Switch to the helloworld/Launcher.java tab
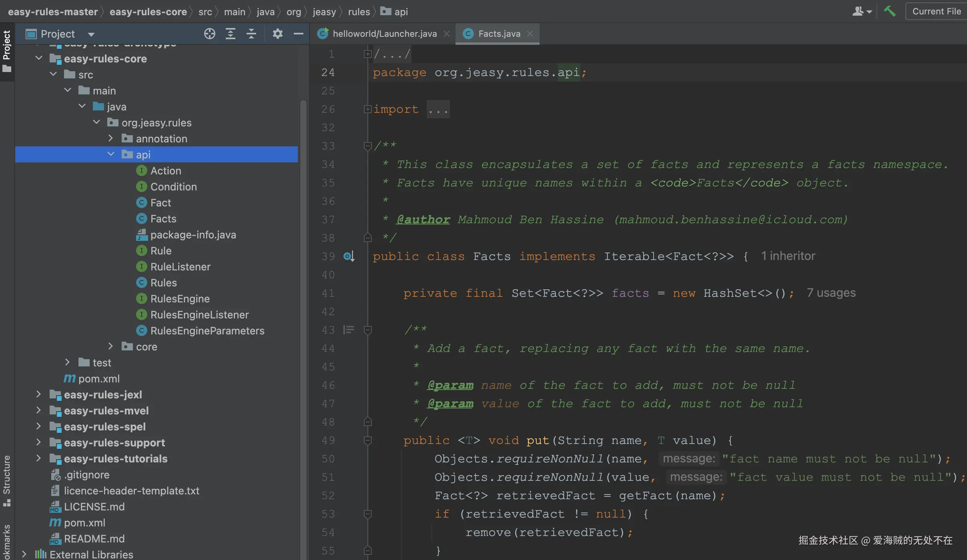967x560 pixels. pos(384,34)
